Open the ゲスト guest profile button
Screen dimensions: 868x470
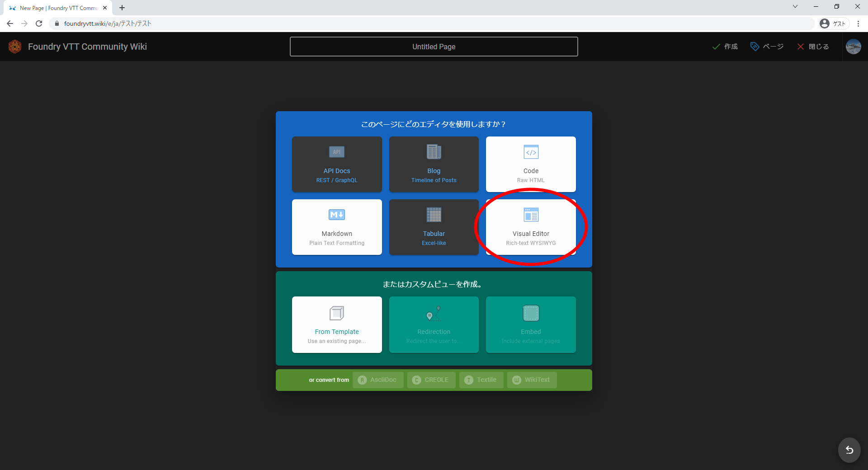[834, 23]
